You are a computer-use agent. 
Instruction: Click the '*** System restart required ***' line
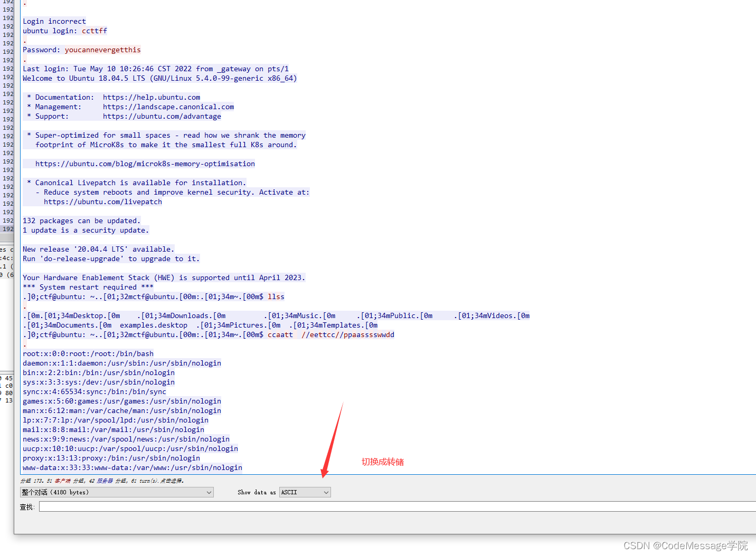[88, 287]
